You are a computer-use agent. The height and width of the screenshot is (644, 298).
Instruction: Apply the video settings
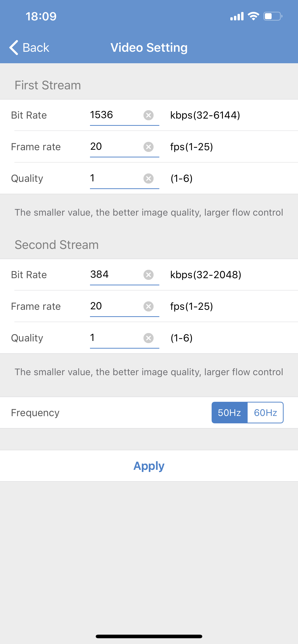click(149, 466)
